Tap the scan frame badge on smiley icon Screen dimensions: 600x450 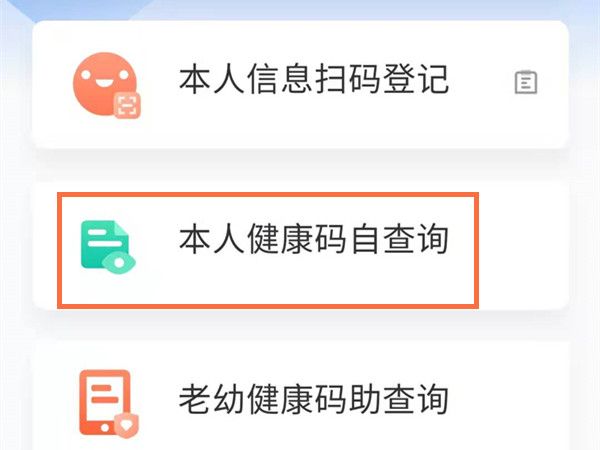(127, 105)
